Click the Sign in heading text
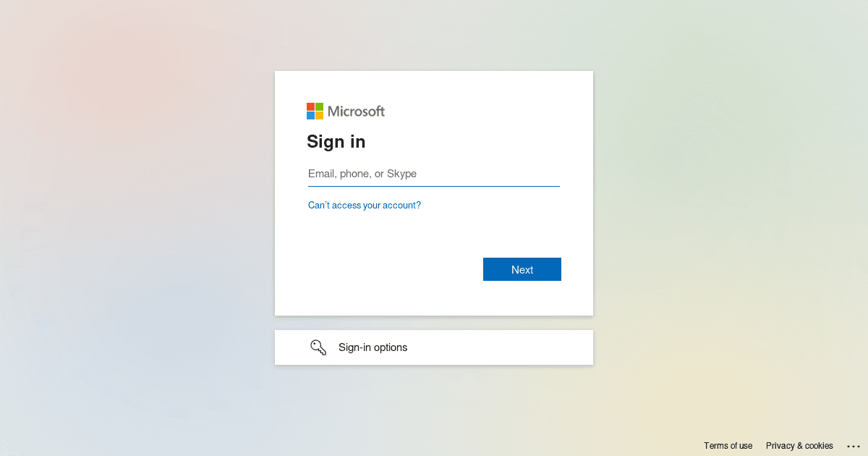The image size is (868, 456). click(336, 142)
